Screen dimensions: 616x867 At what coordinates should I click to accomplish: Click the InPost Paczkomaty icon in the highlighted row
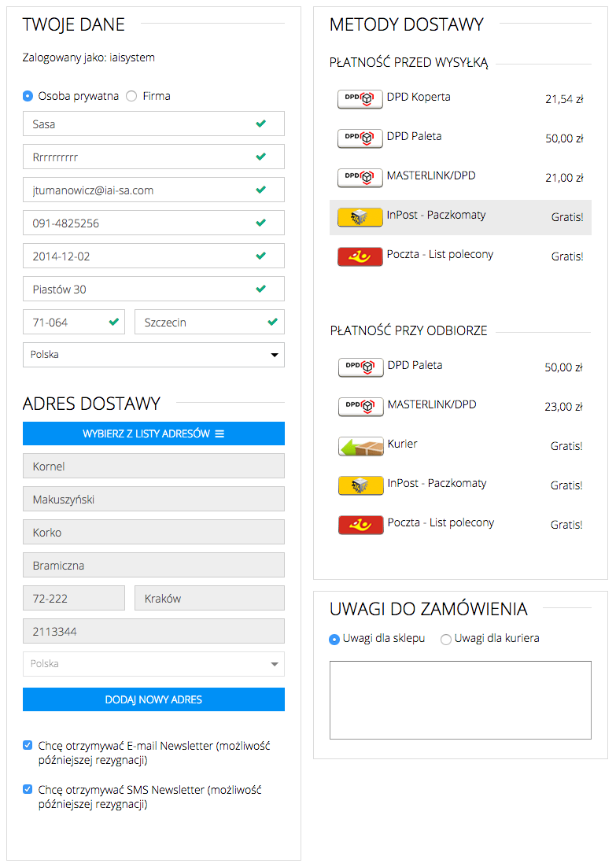pyautogui.click(x=360, y=217)
